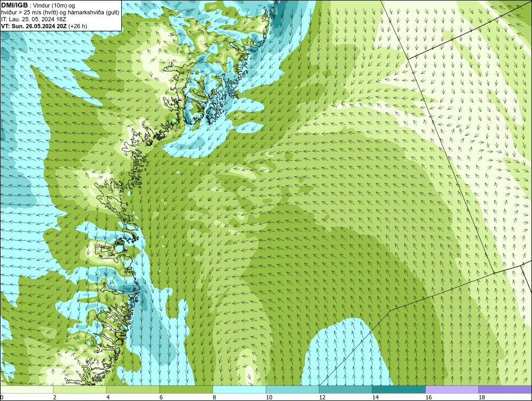Click the legend value label 2
Screen dimensions: 532x401
pyautogui.click(x=55, y=397)
